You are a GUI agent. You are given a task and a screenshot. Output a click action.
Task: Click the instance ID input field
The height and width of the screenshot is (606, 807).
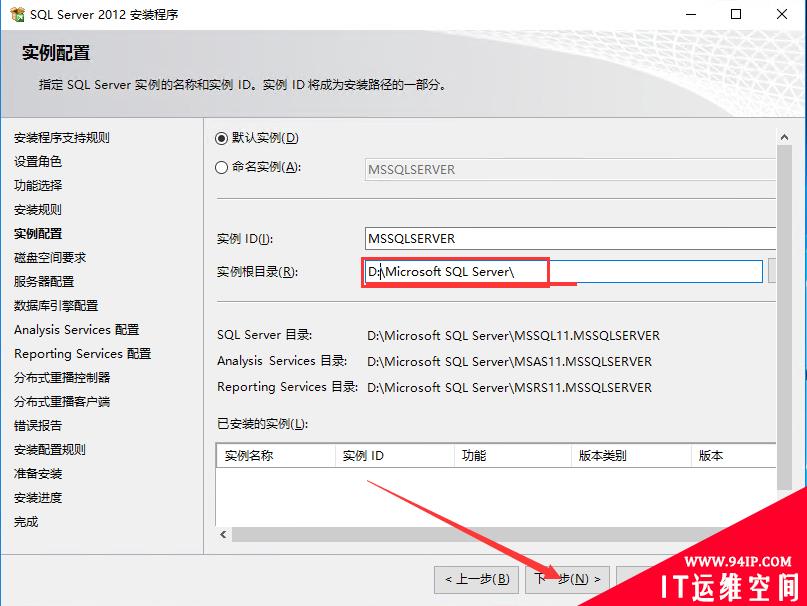point(570,238)
